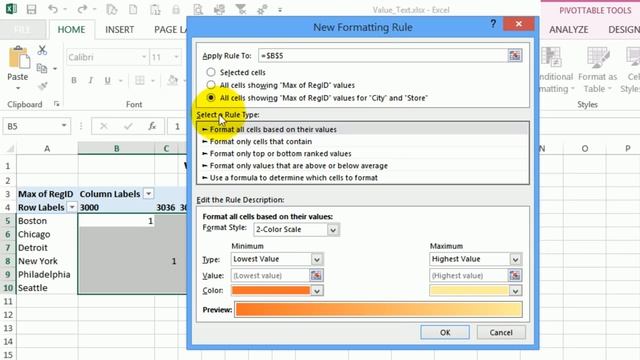This screenshot has width=640, height=360.
Task: Select 'Use a formula to determine which cells to format'
Action: [362, 178]
